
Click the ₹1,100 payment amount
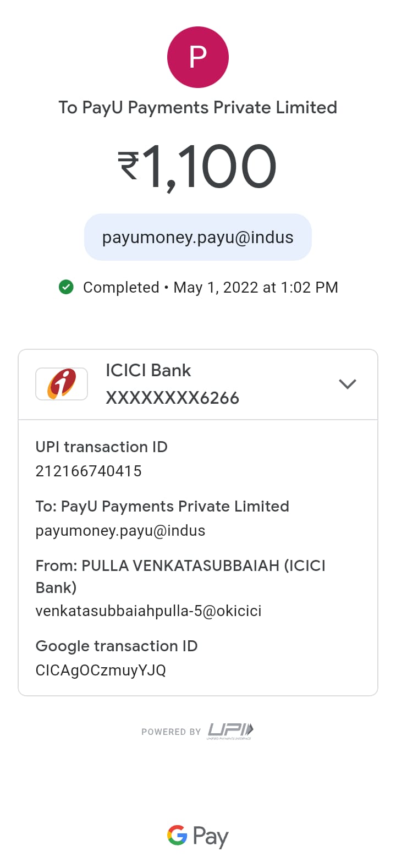[x=198, y=167]
